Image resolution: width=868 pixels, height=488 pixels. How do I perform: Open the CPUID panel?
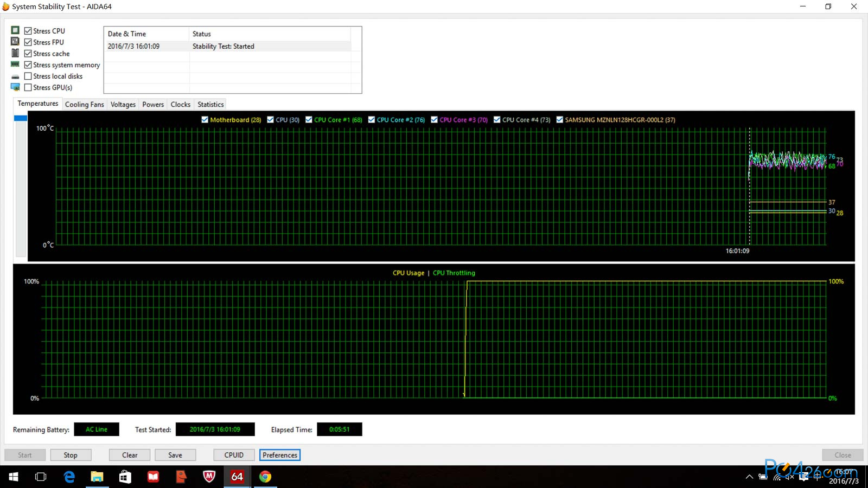point(234,455)
